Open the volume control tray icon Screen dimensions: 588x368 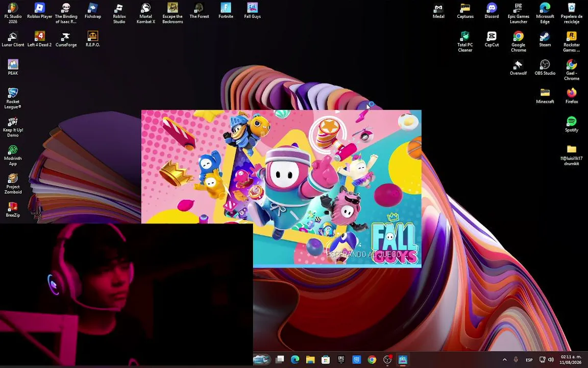click(x=551, y=360)
